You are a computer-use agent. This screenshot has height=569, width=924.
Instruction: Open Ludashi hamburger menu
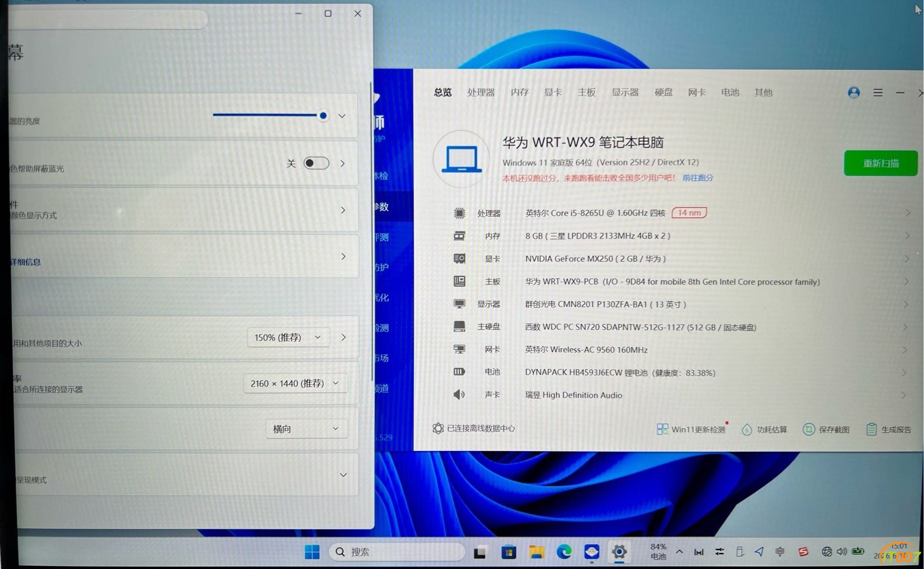tap(878, 93)
